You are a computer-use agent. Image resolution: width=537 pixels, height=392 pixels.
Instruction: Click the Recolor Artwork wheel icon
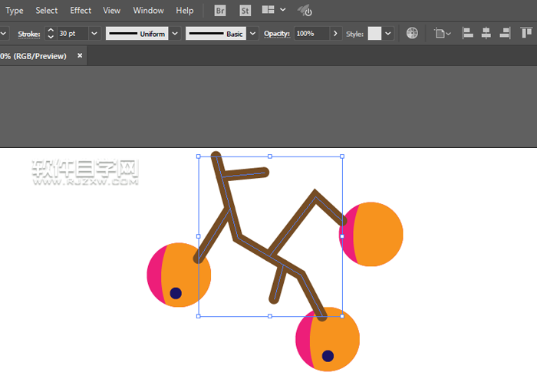[412, 34]
